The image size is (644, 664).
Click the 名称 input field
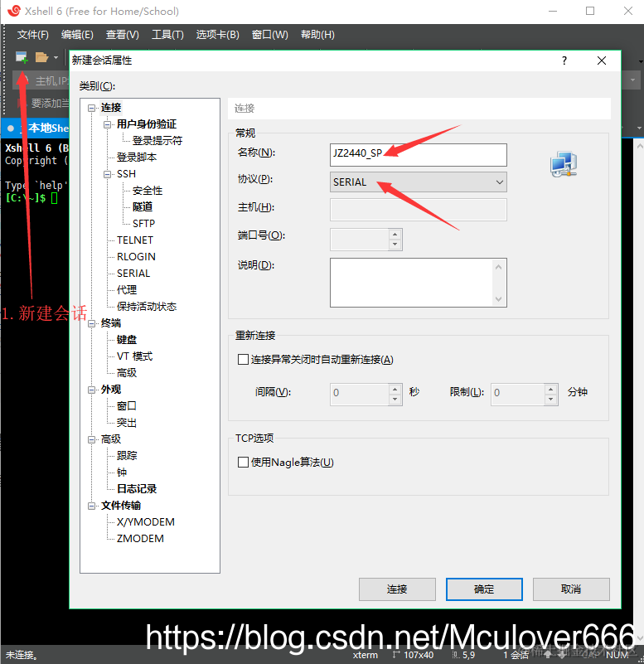tap(419, 154)
